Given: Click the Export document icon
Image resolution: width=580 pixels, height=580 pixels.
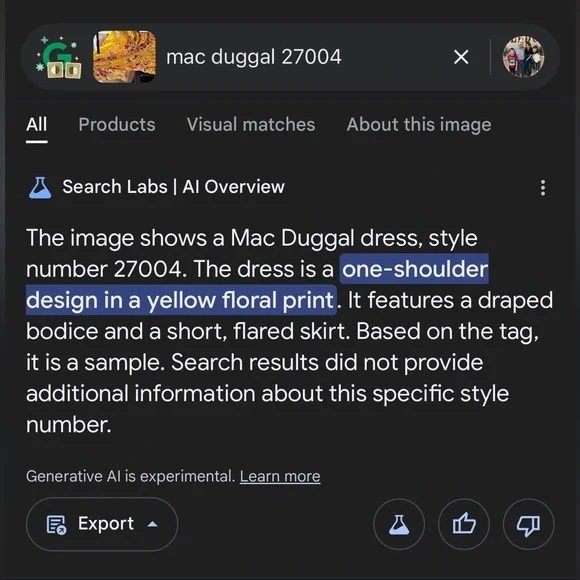Looking at the screenshot, I should pos(56,525).
